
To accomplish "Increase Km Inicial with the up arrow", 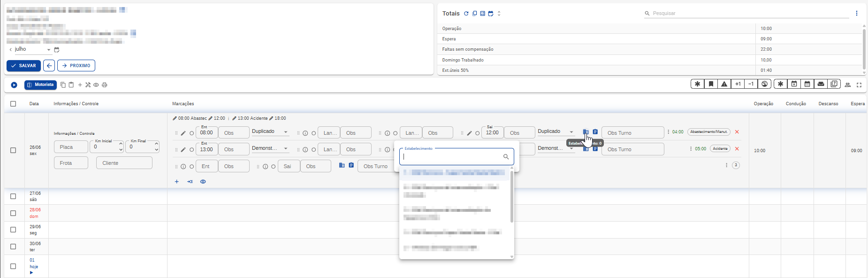I will pyautogui.click(x=121, y=144).
